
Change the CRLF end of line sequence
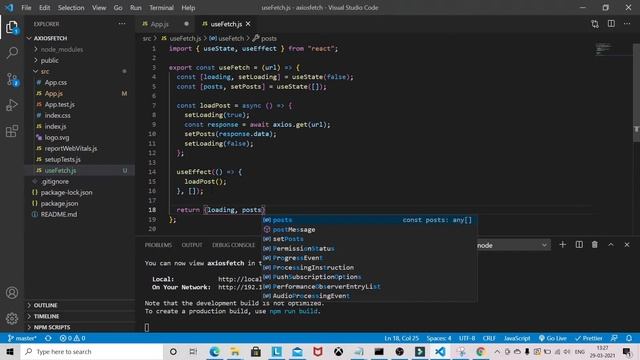tap(489, 338)
